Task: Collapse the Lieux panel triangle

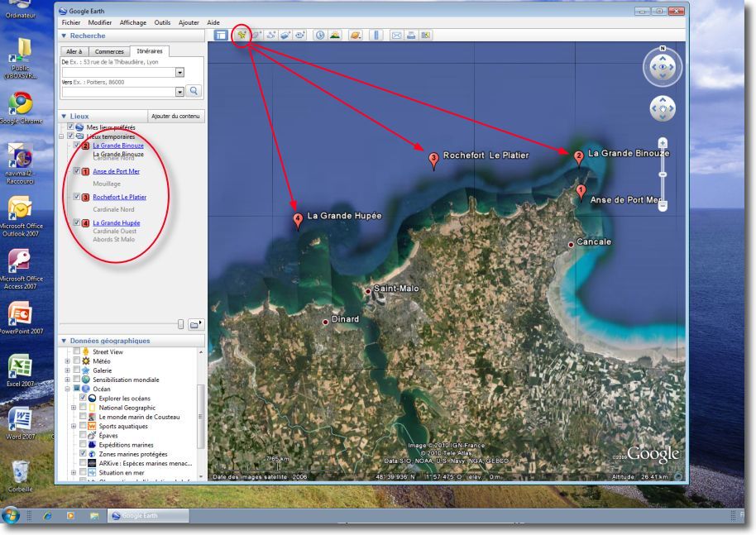Action: pyautogui.click(x=64, y=116)
